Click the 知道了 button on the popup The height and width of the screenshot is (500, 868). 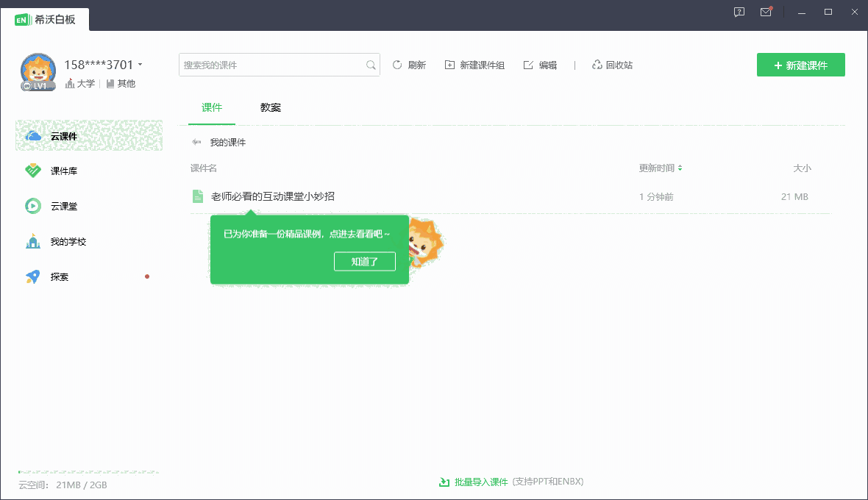click(365, 261)
